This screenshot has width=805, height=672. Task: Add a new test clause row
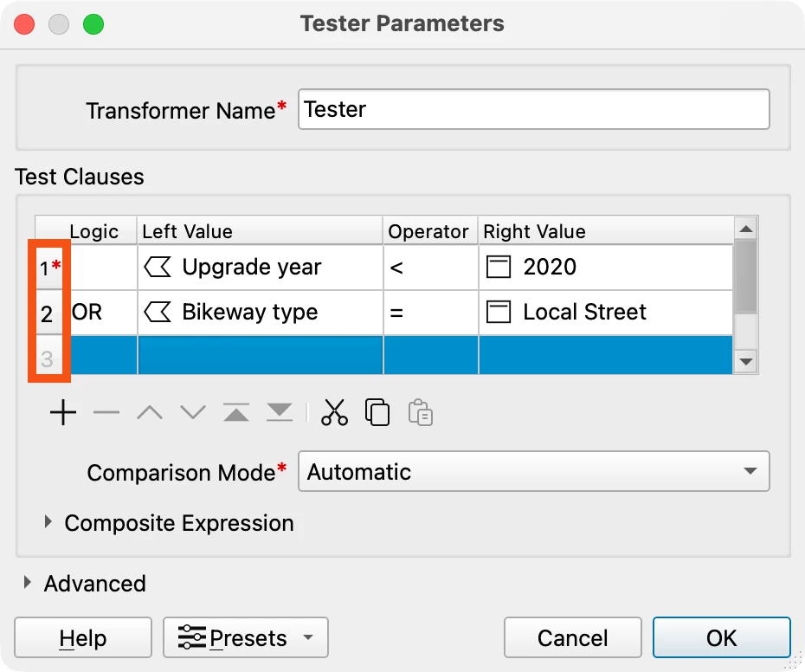63,412
